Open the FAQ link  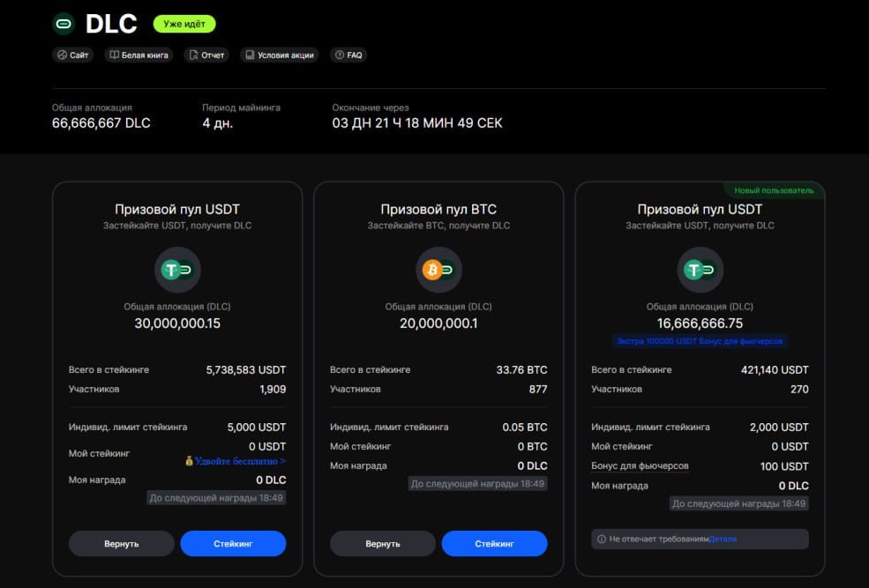(348, 55)
